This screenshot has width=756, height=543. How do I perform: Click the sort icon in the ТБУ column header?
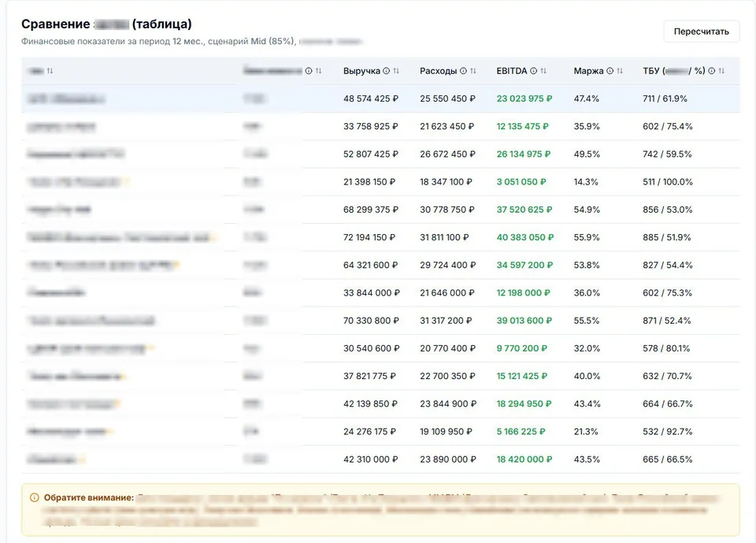(721, 71)
